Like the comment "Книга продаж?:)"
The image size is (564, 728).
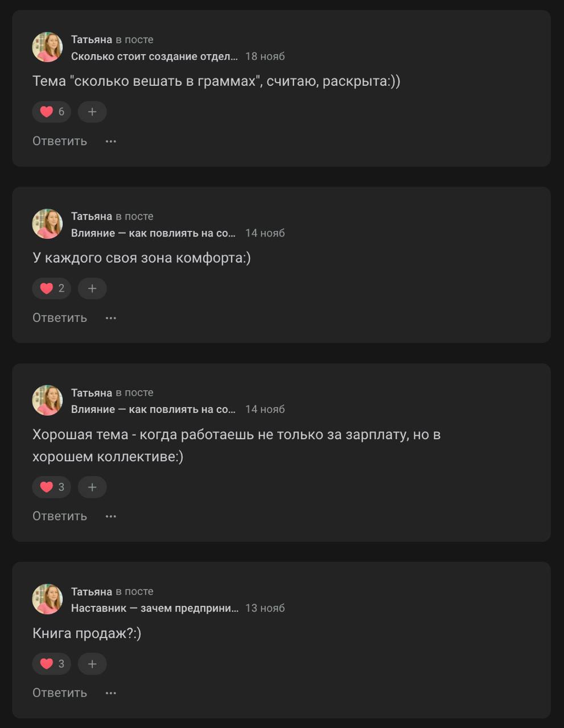tap(51, 663)
